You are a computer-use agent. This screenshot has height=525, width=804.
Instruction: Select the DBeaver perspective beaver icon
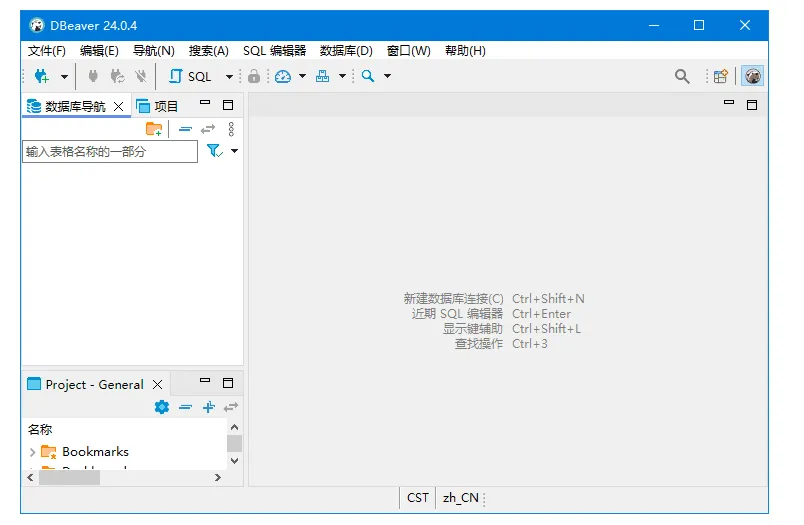(752, 76)
